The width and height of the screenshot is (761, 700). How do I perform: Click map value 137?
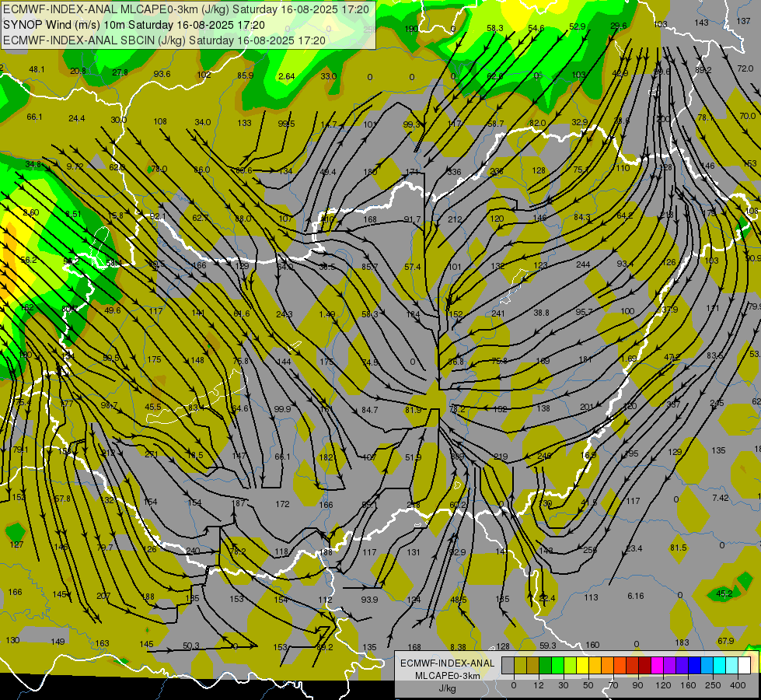click(x=744, y=21)
